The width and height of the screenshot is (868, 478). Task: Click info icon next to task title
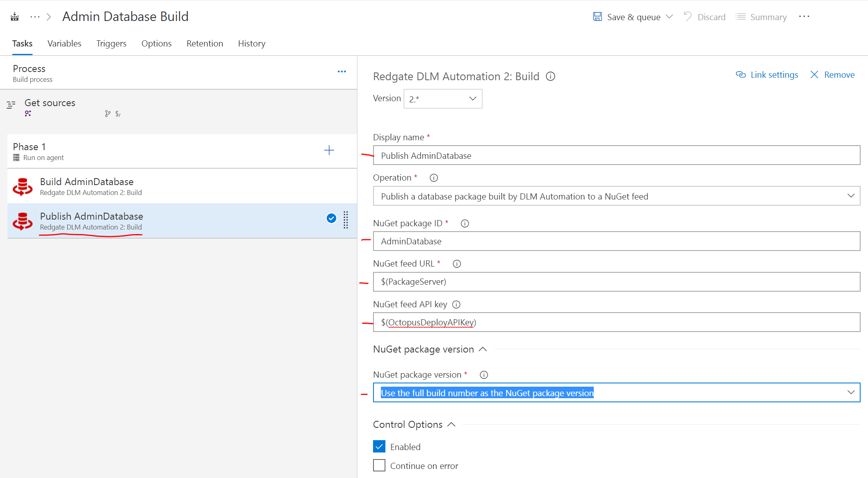(551, 77)
